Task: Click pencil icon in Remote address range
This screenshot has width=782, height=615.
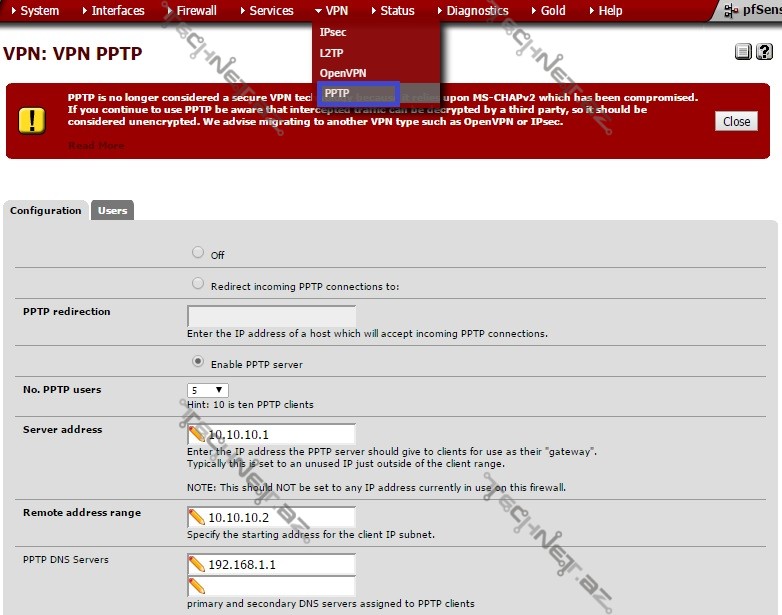Action: tap(197, 518)
